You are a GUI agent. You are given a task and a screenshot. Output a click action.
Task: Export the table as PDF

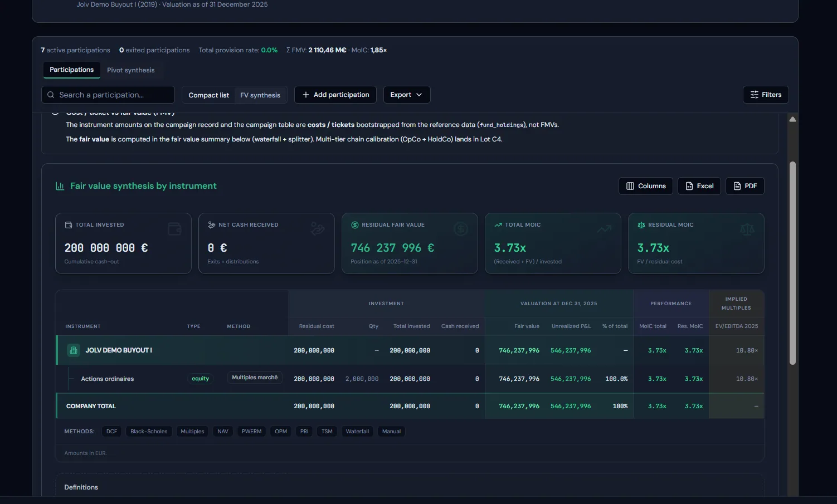click(x=745, y=186)
